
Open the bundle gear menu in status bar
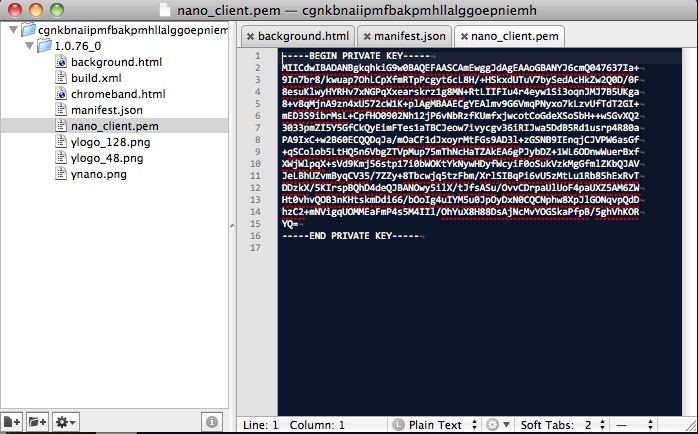496,424
